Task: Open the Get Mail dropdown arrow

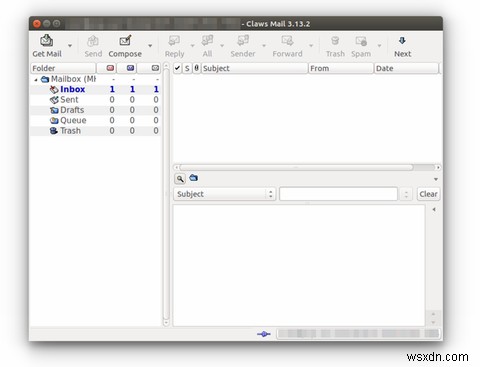Action: pyautogui.click(x=70, y=45)
